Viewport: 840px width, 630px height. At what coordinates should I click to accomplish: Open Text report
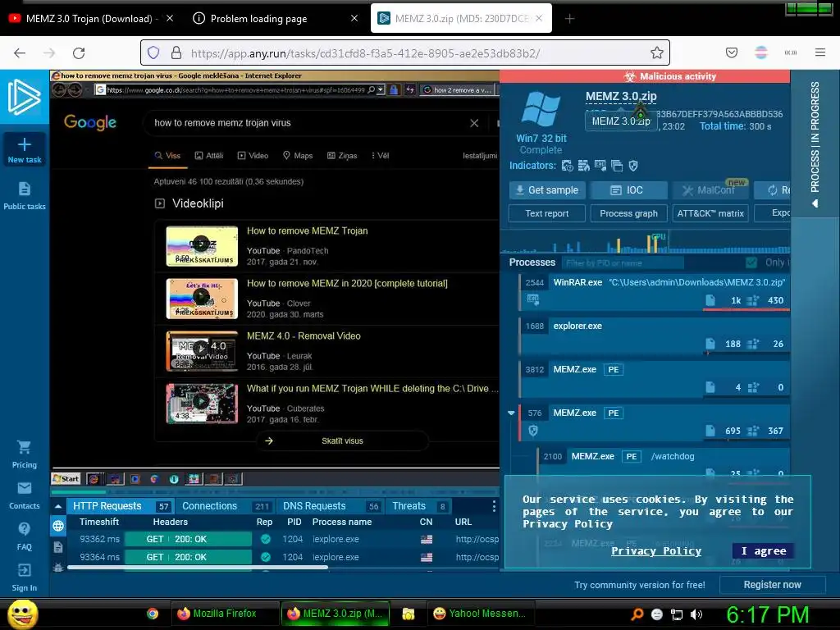coord(547,213)
